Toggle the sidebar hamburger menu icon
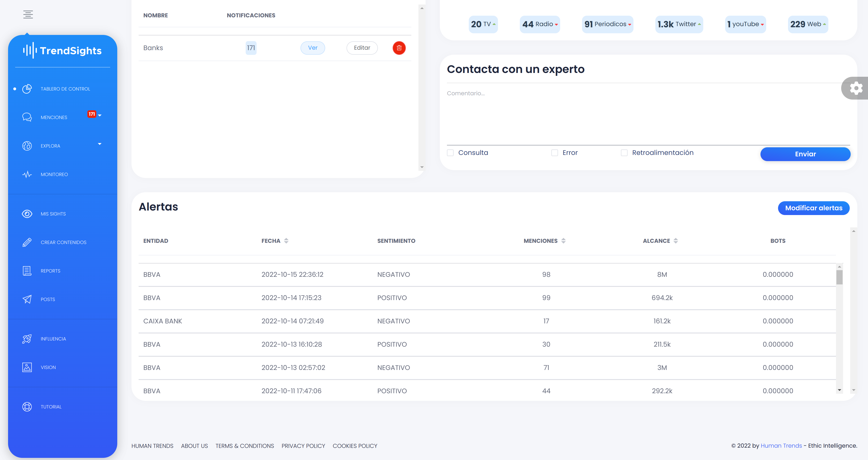The height and width of the screenshot is (460, 868). [x=28, y=14]
